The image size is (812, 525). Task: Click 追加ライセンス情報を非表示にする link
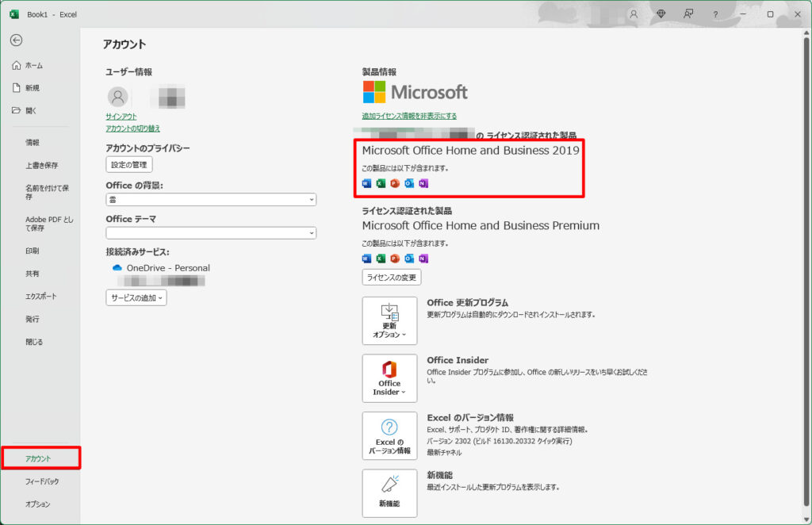(x=409, y=116)
